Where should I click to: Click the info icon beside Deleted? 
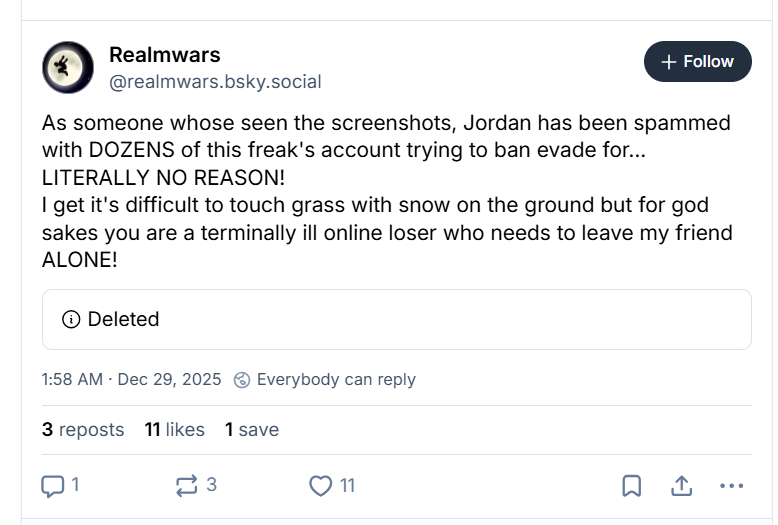(x=71, y=320)
